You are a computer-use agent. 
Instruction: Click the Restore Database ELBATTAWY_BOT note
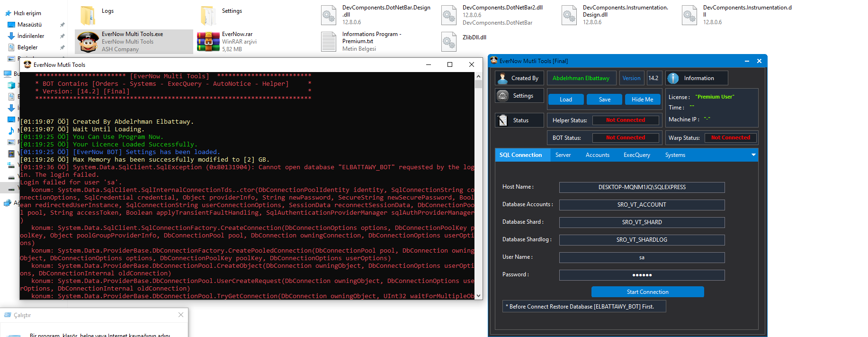click(x=584, y=307)
